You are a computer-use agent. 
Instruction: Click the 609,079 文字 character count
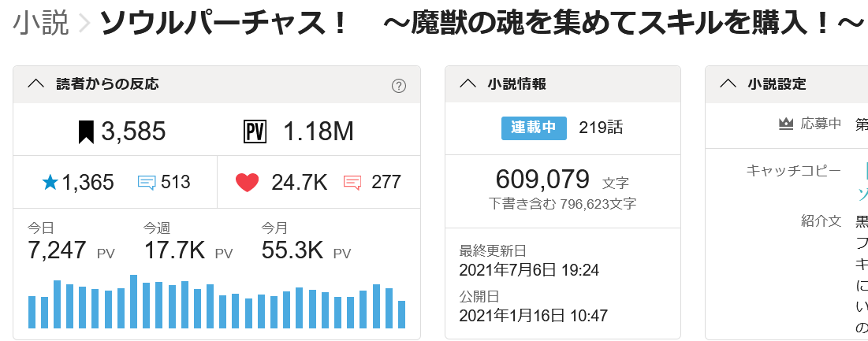[x=561, y=180]
